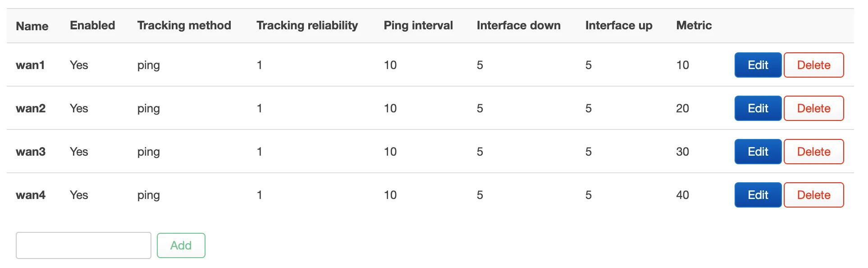Delete the wan1 interface entry
Viewport: 868px width, 268px height.
[x=813, y=65]
